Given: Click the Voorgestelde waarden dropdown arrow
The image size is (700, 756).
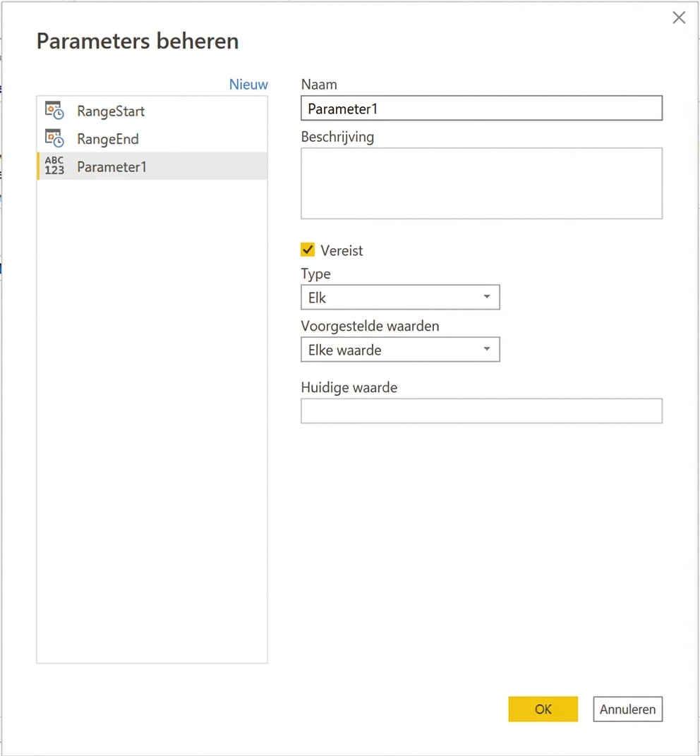Looking at the screenshot, I should click(x=487, y=349).
